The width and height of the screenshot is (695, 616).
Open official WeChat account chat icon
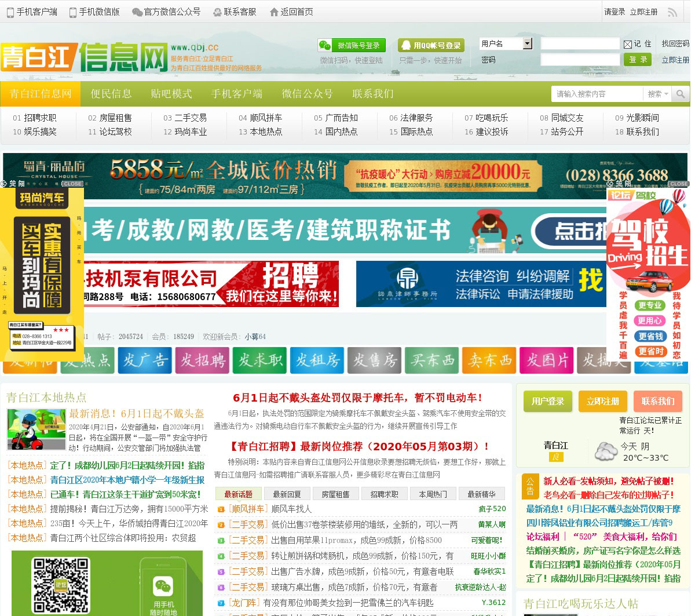click(137, 12)
